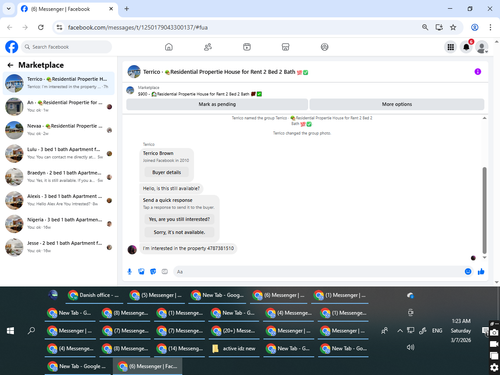The height and width of the screenshot is (375, 500).
Task: Choose a GIF icon in composer
Action: (x=165, y=272)
